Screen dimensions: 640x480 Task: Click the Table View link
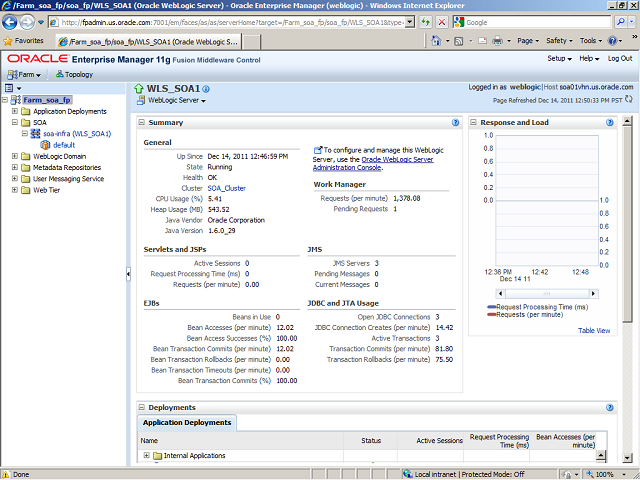point(593,330)
